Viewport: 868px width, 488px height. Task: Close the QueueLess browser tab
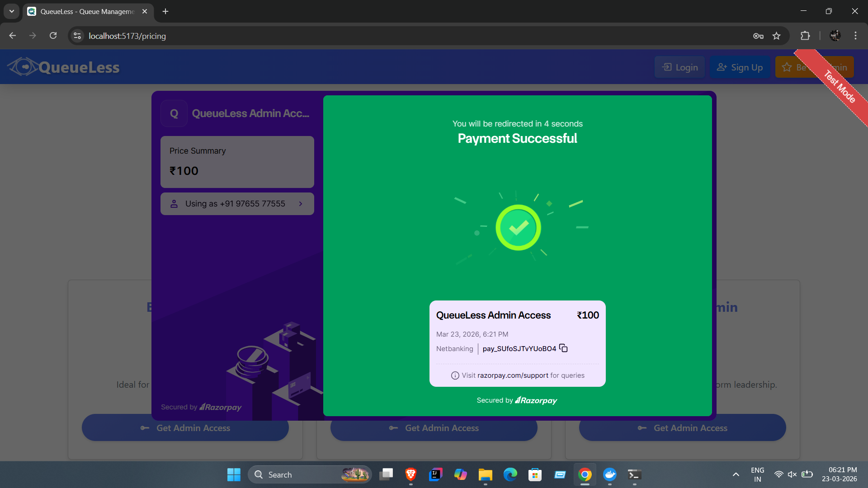145,11
